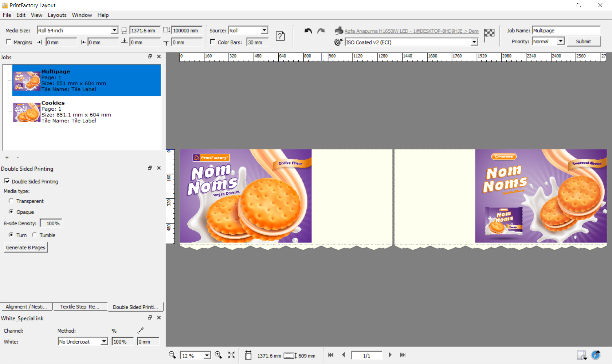The image size is (612, 364).
Task: Remove job with the minus button
Action: (x=17, y=158)
